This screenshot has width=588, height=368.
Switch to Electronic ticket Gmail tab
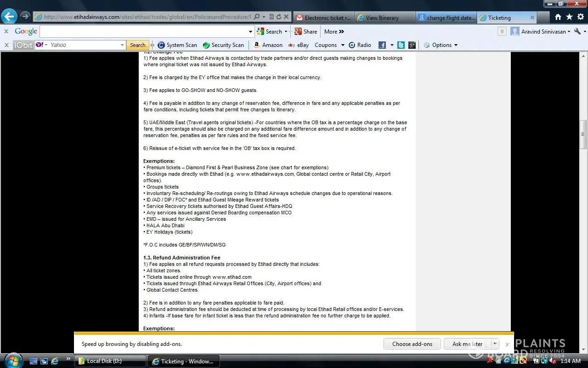(x=324, y=18)
